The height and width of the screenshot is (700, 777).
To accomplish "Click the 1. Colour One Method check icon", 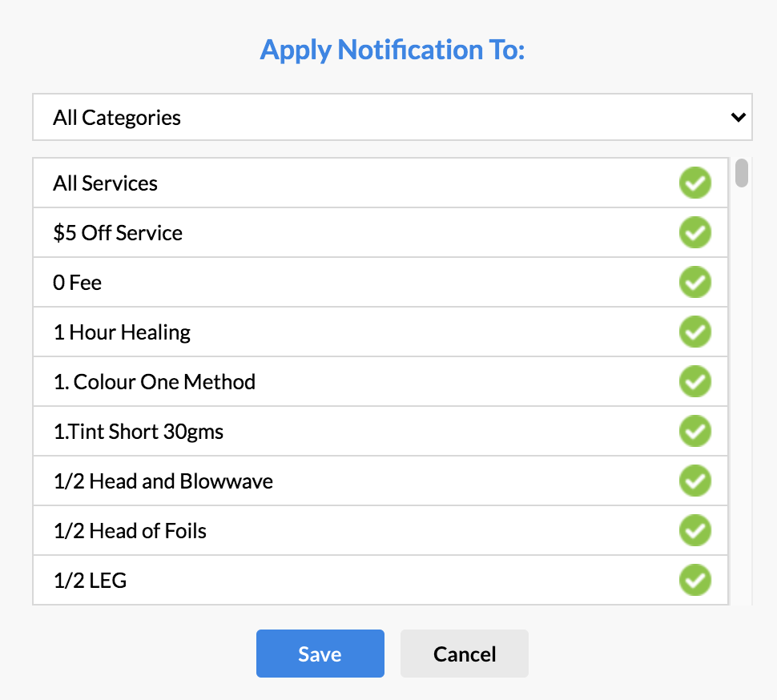I will pyautogui.click(x=695, y=382).
